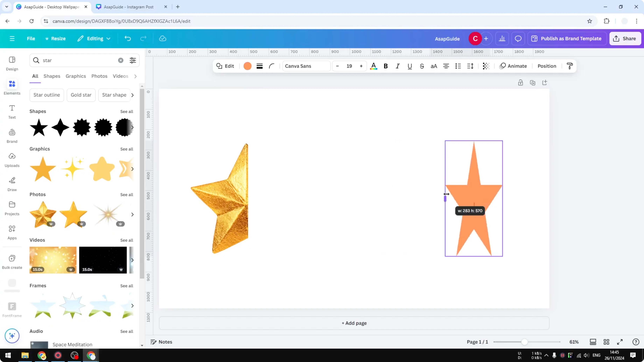Open the Text panel
Viewport: 644px width, 362px height.
[x=12, y=111]
